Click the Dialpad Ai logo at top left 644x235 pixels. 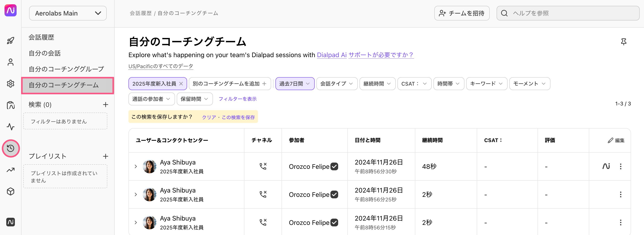pyautogui.click(x=11, y=10)
